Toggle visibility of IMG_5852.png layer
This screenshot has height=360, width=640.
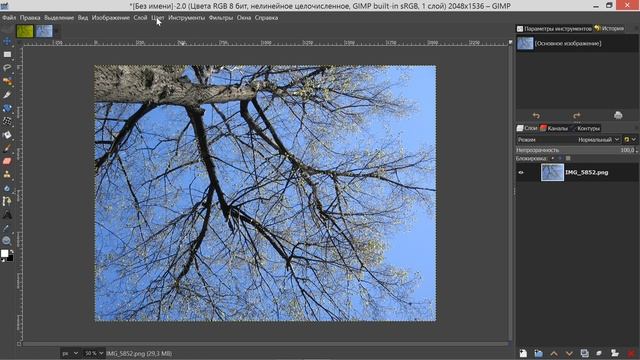click(x=521, y=173)
